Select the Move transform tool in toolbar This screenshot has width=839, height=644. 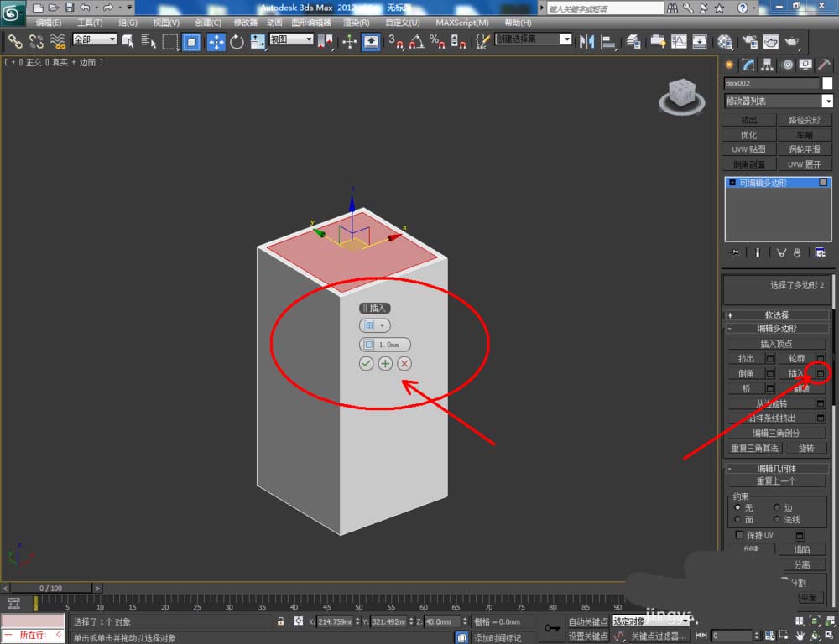tap(216, 41)
